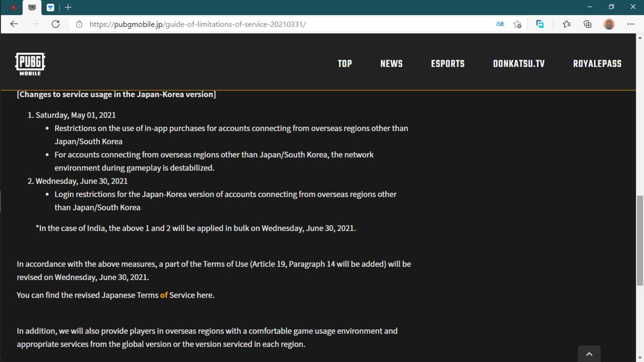Open the user profile avatar
Viewport: 644px width, 362px height.
pyautogui.click(x=609, y=24)
